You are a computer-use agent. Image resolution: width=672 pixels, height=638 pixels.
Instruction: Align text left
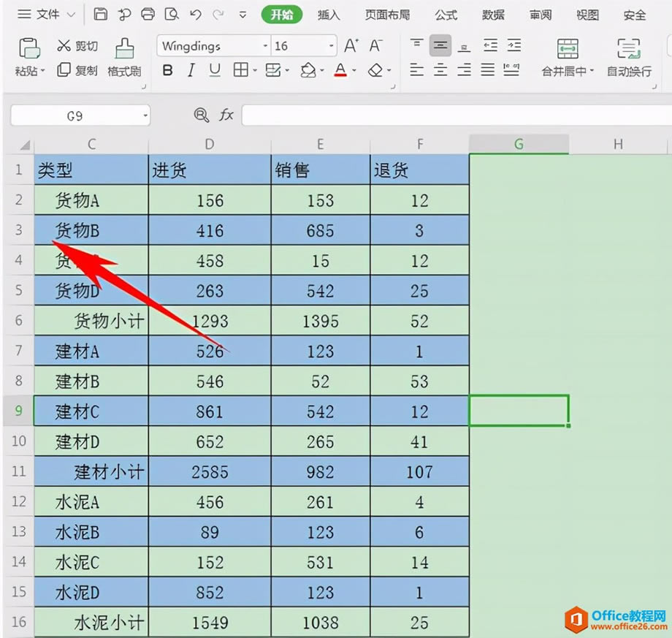416,69
